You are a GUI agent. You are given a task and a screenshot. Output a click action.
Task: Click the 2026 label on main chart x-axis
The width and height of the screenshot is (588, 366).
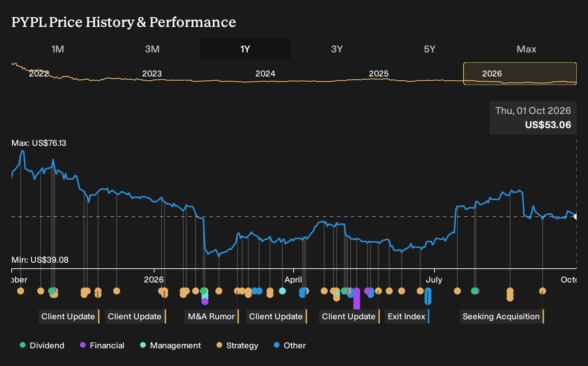point(154,280)
